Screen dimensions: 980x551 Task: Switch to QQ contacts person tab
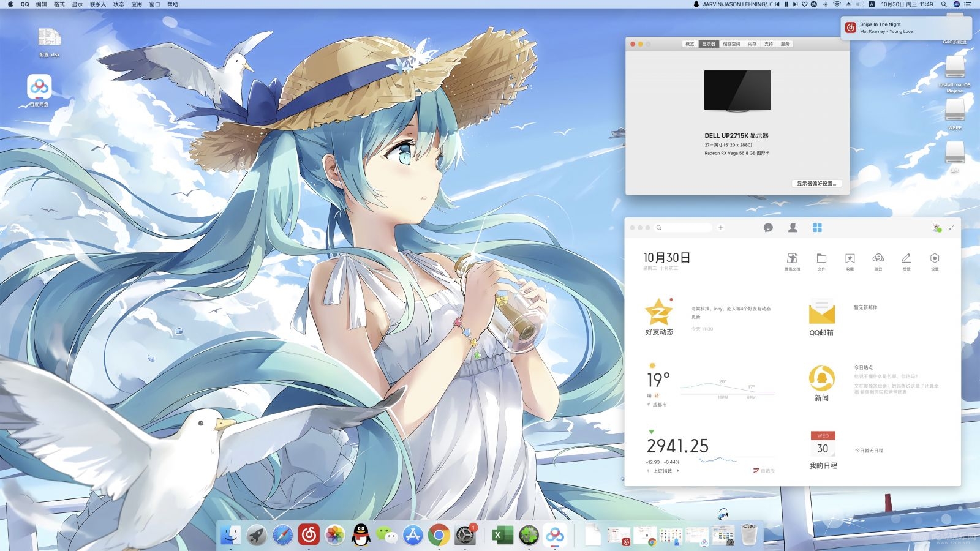click(793, 228)
